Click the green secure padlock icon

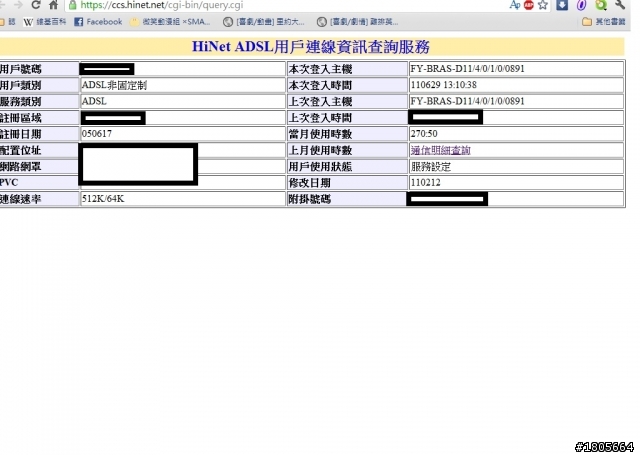point(73,5)
